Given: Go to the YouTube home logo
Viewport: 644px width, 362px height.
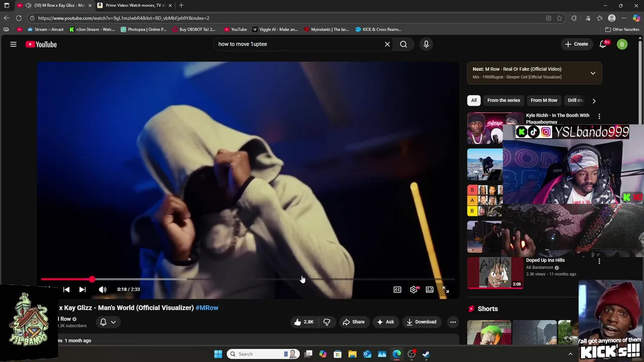Looking at the screenshot, I should (41, 44).
